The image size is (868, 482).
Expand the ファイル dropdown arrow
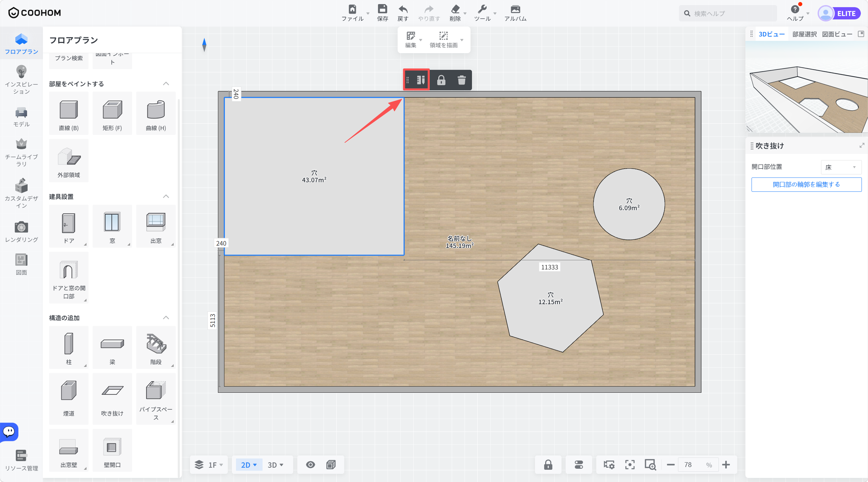pyautogui.click(x=368, y=13)
